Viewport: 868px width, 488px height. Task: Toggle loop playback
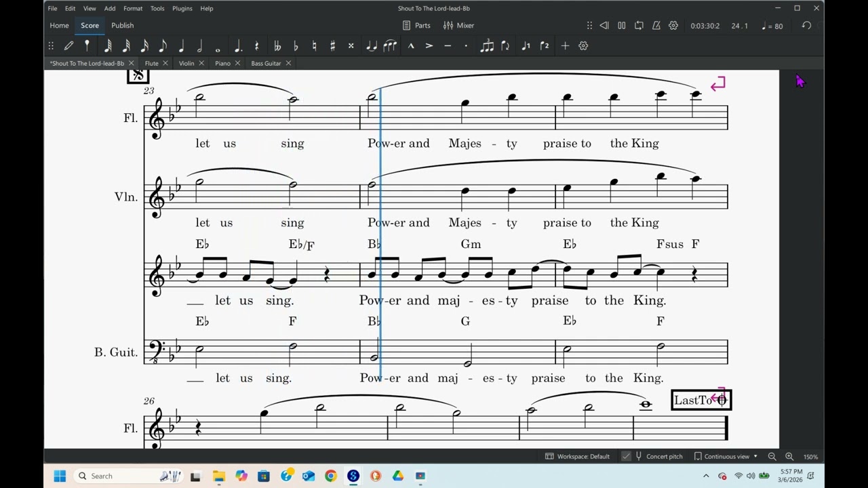point(639,25)
